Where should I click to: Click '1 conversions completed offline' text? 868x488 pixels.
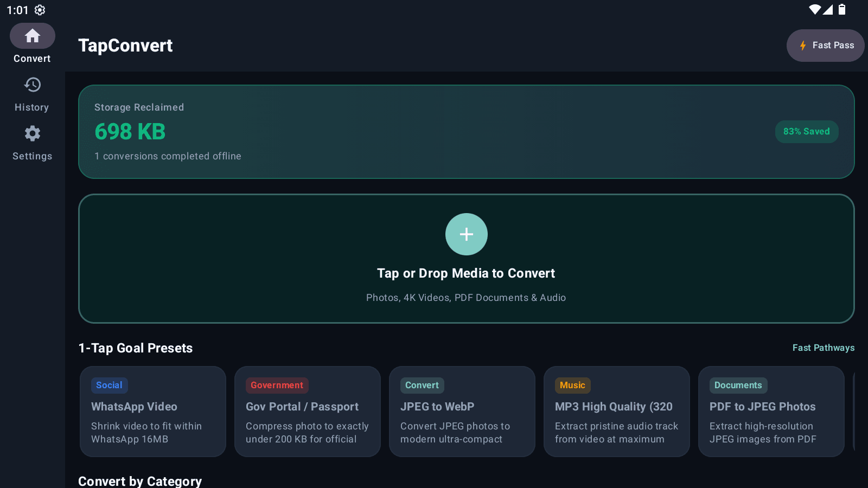coord(168,156)
